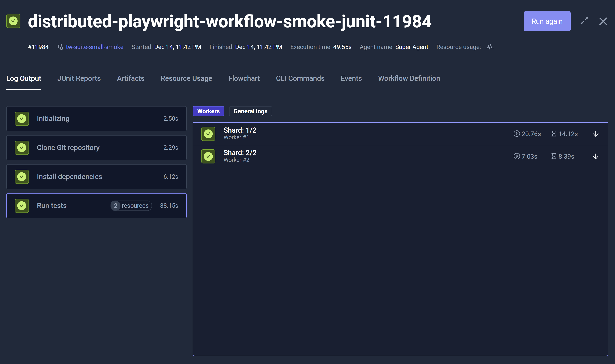Open the tw-suite-small-smoke workflow link
The width and height of the screenshot is (615, 364).
[94, 47]
